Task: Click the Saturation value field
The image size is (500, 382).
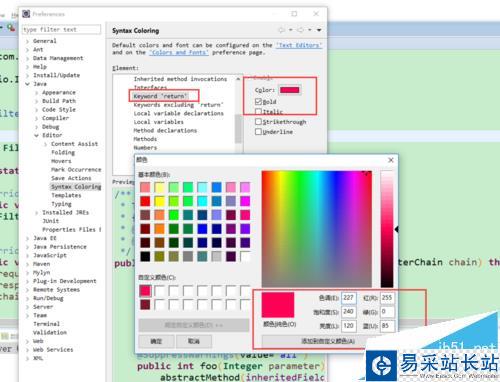Action: 349,312
